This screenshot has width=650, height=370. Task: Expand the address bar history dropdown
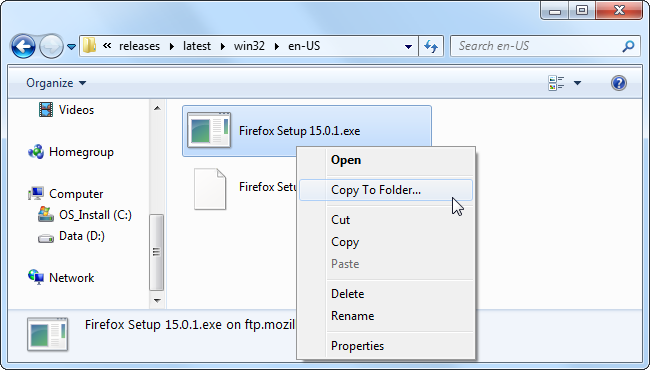tap(408, 46)
